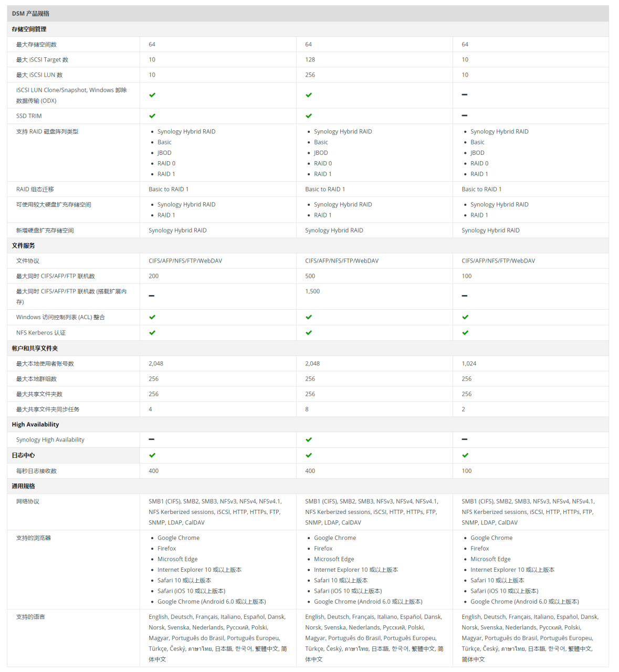The width and height of the screenshot is (619, 672).
Task: Select the 存储空间管理 section heading
Action: [29, 29]
